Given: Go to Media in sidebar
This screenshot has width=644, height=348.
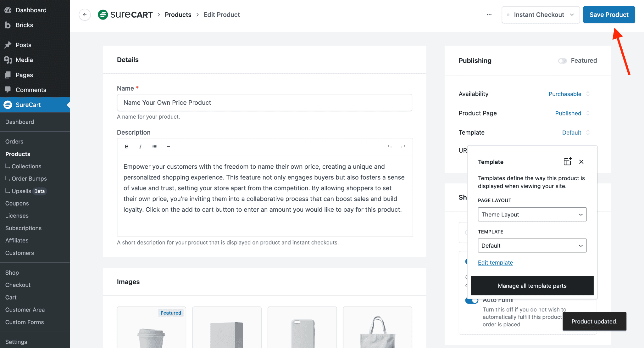Looking at the screenshot, I should tap(24, 60).
